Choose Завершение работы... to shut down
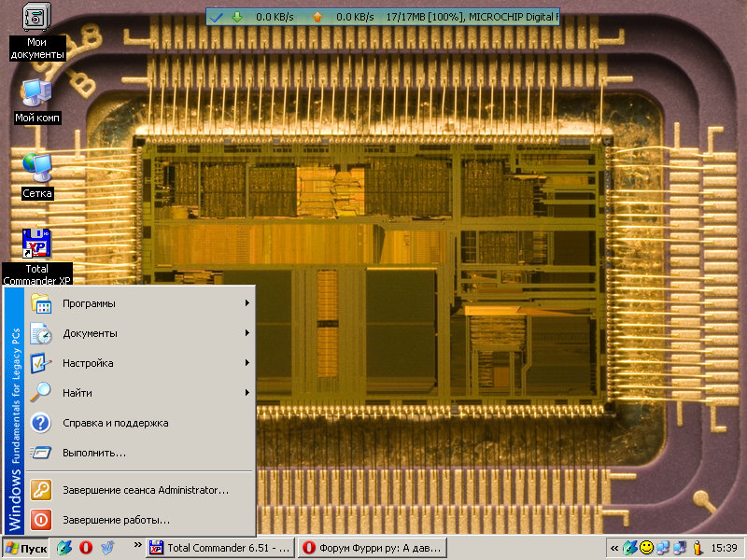Image resolution: width=747 pixels, height=560 pixels. 116,520
